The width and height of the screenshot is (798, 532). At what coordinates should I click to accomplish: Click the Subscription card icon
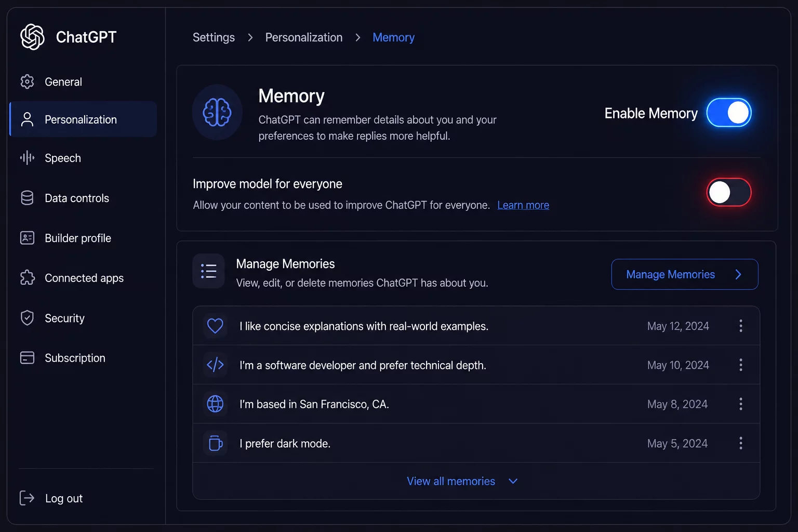27,358
